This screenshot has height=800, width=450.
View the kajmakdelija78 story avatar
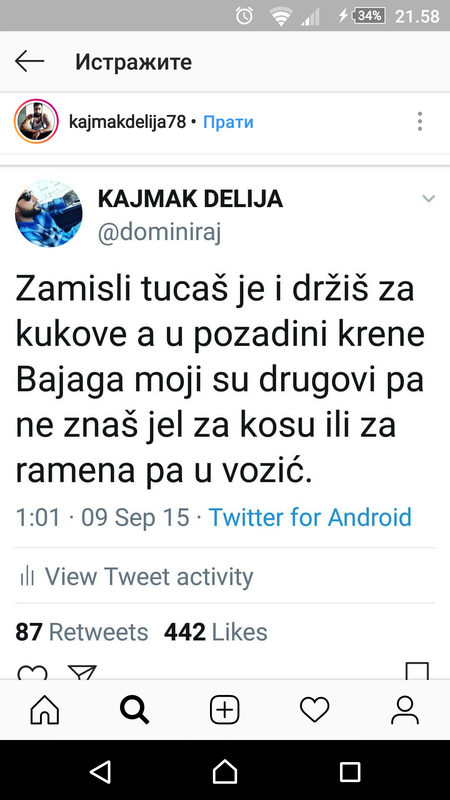click(x=36, y=121)
